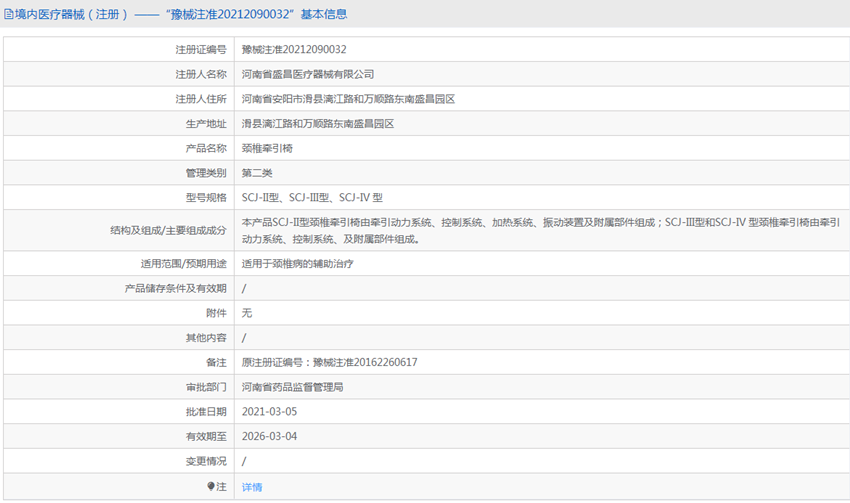Click the structure and composition description text
The image size is (850, 503).
point(540,230)
